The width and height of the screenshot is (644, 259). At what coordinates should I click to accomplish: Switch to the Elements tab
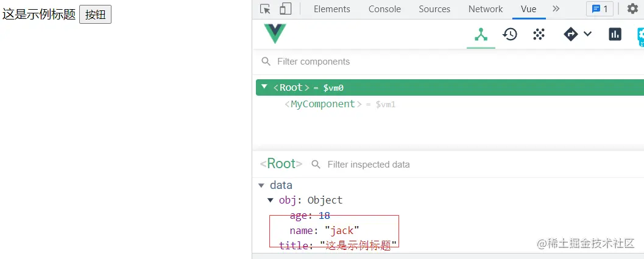(x=331, y=9)
